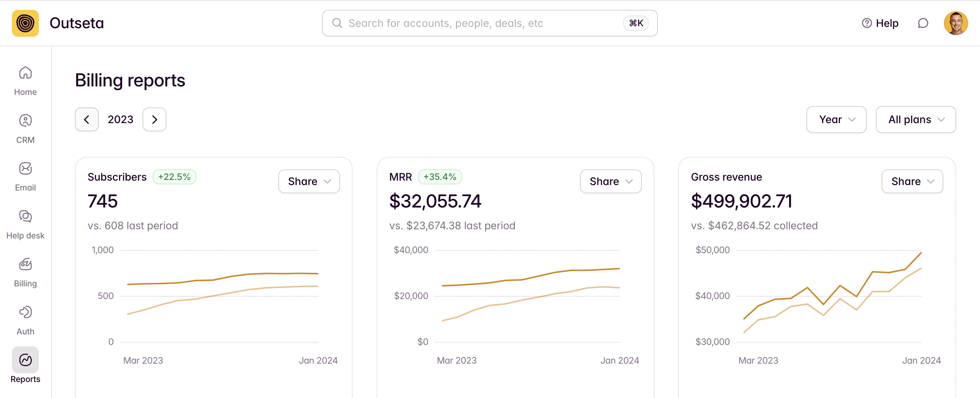Expand the Year period dropdown
The height and width of the screenshot is (398, 980).
(x=836, y=119)
